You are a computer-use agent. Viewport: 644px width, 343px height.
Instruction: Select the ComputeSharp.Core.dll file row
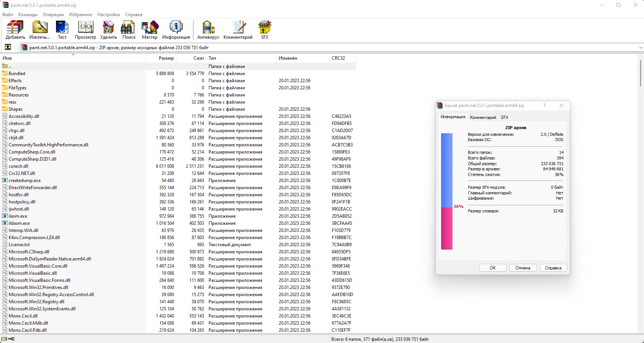[x=178, y=152]
